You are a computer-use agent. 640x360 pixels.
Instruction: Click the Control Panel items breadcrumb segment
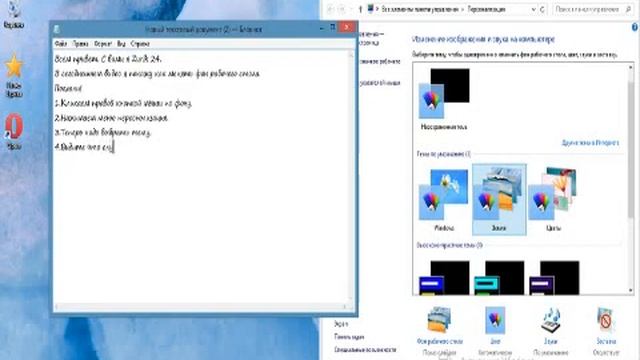point(420,9)
